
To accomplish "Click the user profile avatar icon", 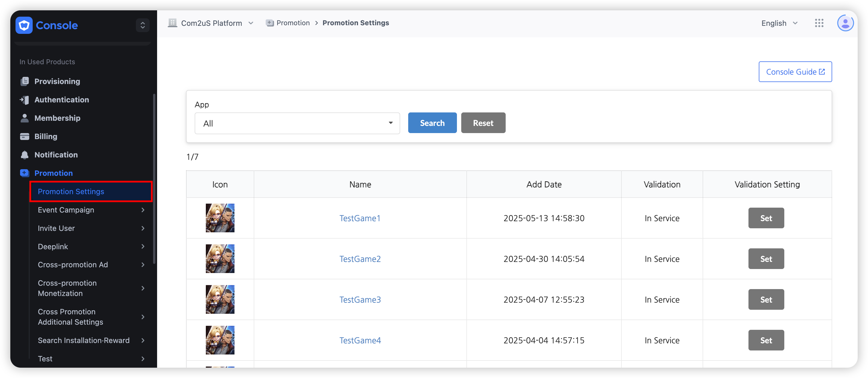I will coord(845,23).
